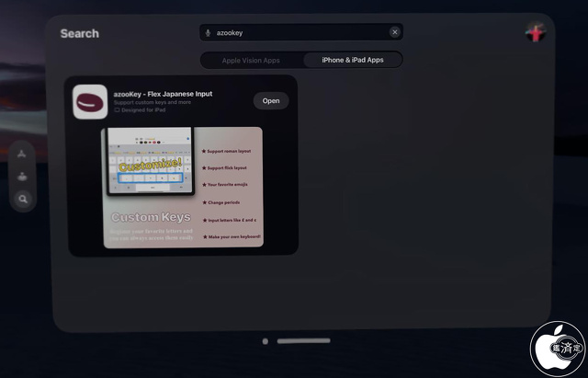Switch to Apple Vision Apps tab

[x=251, y=61]
